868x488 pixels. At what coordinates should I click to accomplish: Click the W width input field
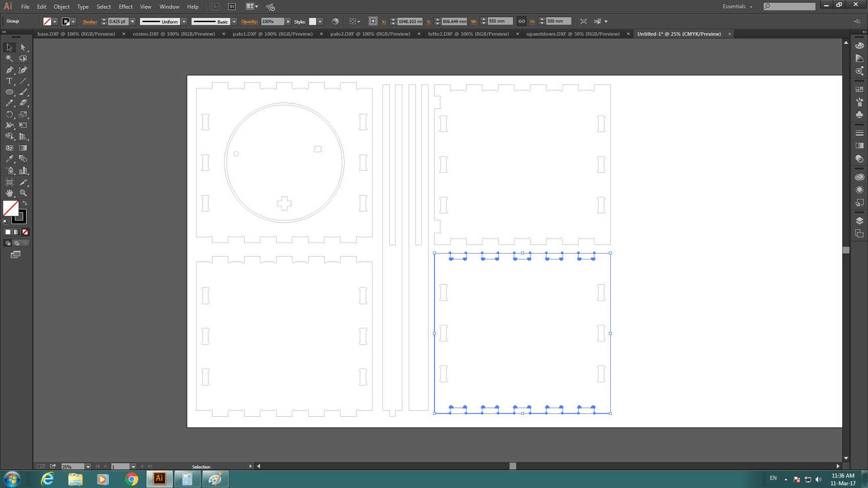[x=500, y=22]
